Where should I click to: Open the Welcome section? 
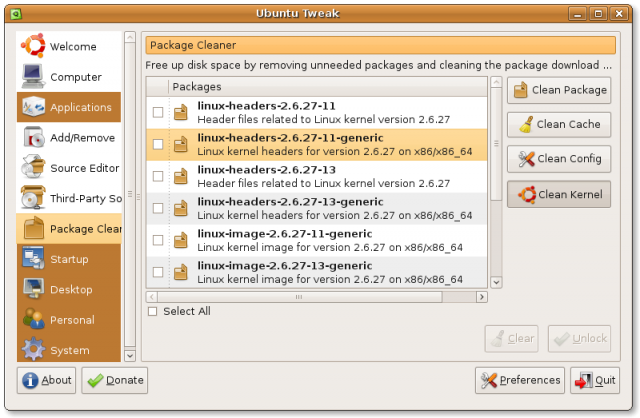pyautogui.click(x=69, y=46)
